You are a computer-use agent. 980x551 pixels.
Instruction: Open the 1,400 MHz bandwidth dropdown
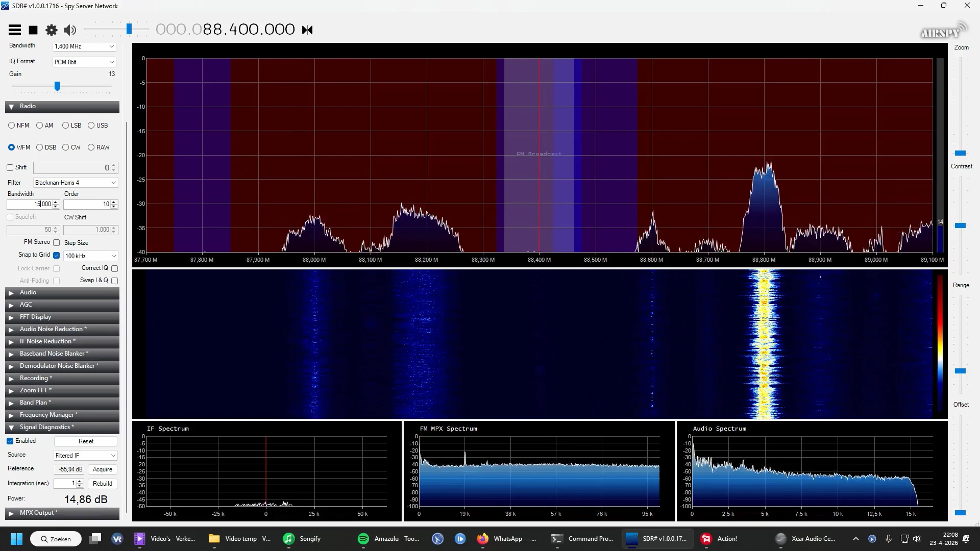click(x=84, y=46)
